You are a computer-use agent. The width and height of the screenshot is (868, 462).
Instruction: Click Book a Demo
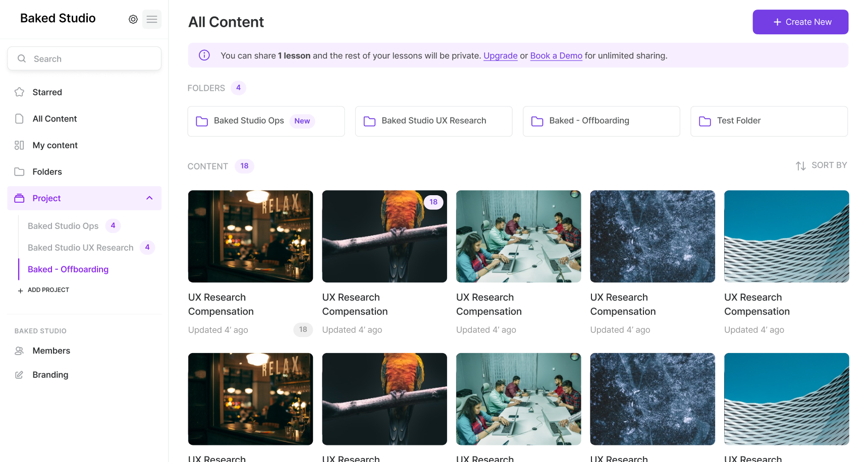tap(556, 55)
